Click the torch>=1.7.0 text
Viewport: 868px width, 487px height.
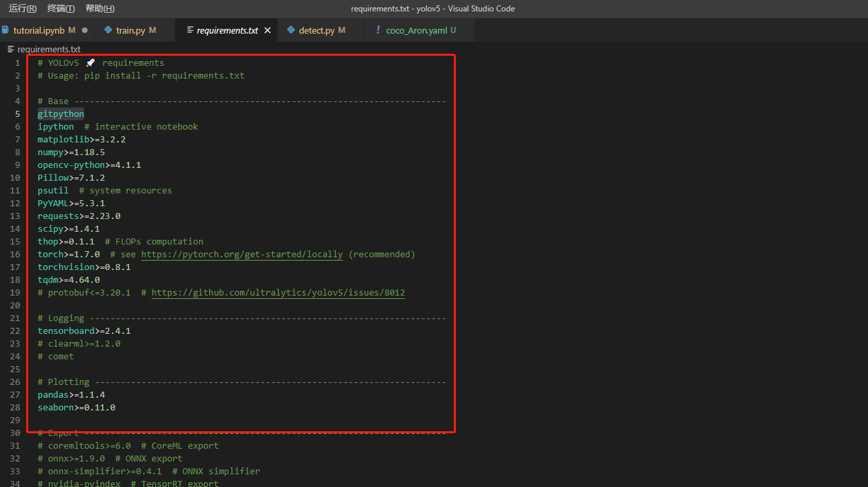69,255
